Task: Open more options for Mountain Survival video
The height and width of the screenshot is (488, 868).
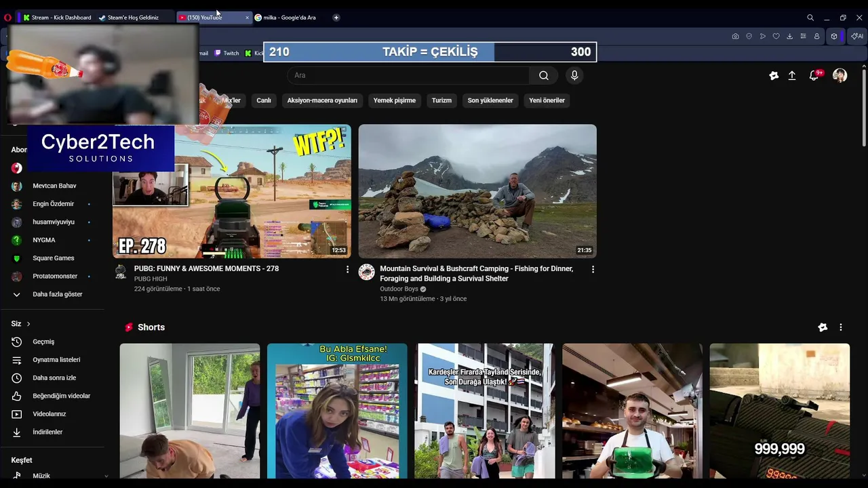Action: (x=593, y=269)
